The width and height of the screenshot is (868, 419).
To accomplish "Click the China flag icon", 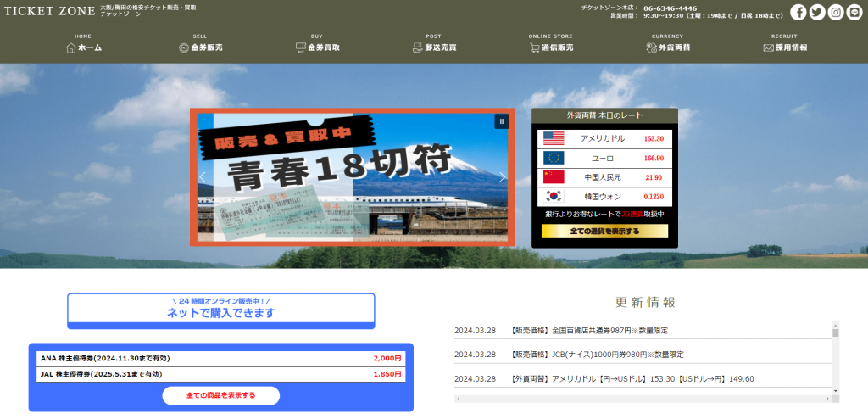I will [554, 177].
